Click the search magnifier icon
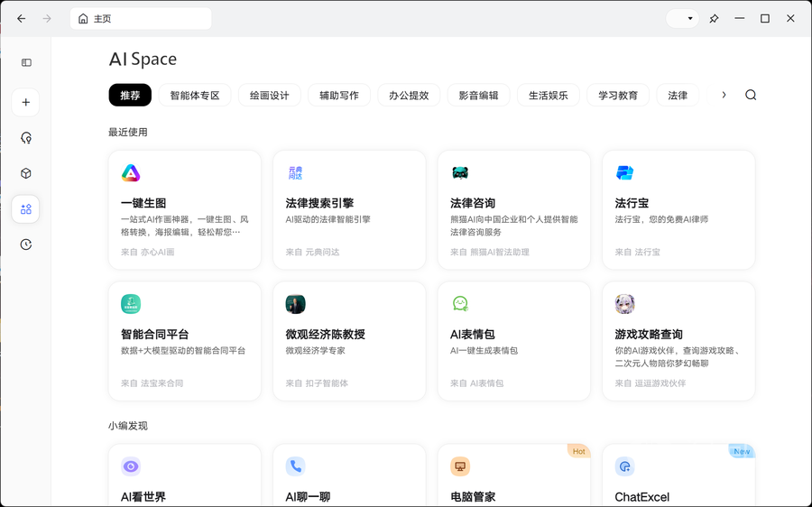The width and height of the screenshot is (812, 507). (751, 95)
